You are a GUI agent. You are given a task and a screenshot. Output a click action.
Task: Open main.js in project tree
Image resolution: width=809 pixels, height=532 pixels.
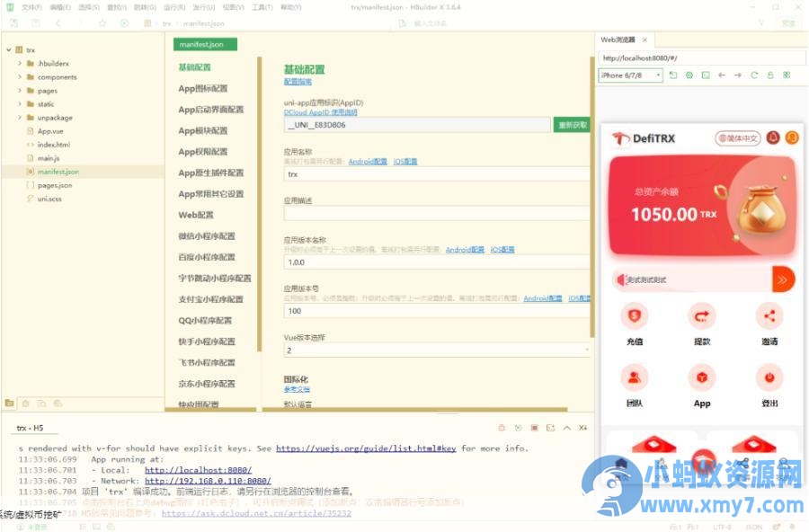48,158
